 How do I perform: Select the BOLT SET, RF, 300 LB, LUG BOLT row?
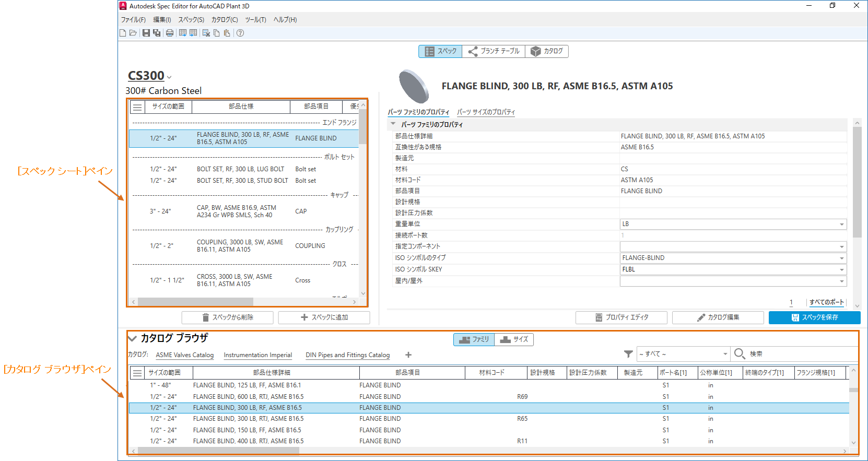click(244, 169)
